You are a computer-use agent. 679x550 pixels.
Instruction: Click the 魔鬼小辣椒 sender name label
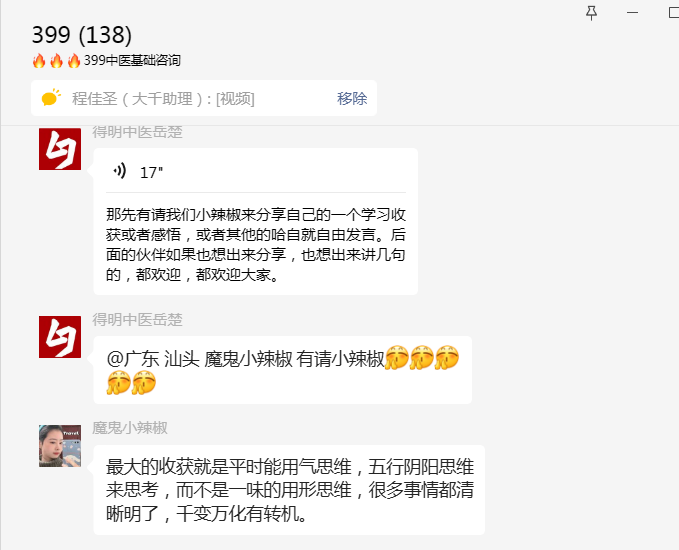coord(130,428)
